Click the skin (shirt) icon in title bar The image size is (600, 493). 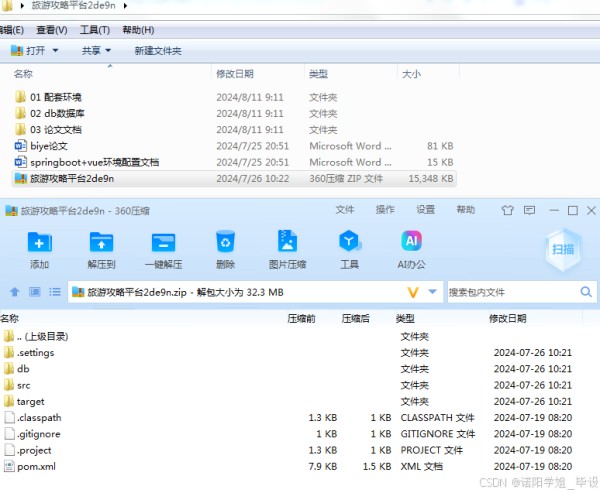[507, 210]
